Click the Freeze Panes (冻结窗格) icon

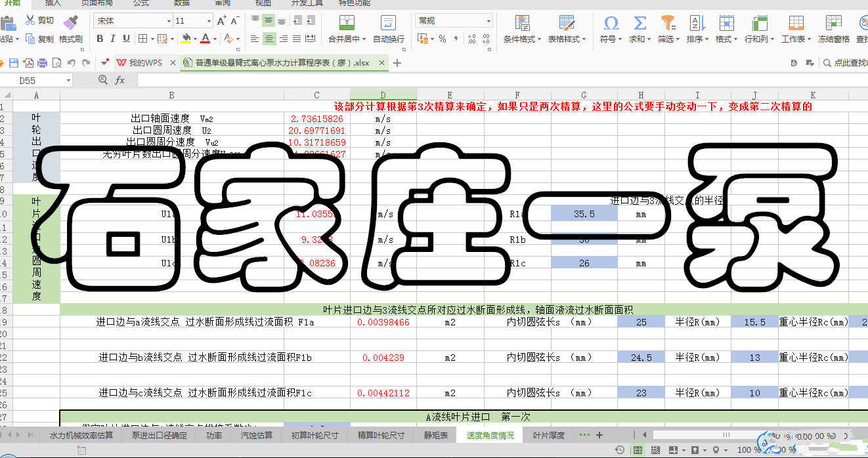point(833,24)
